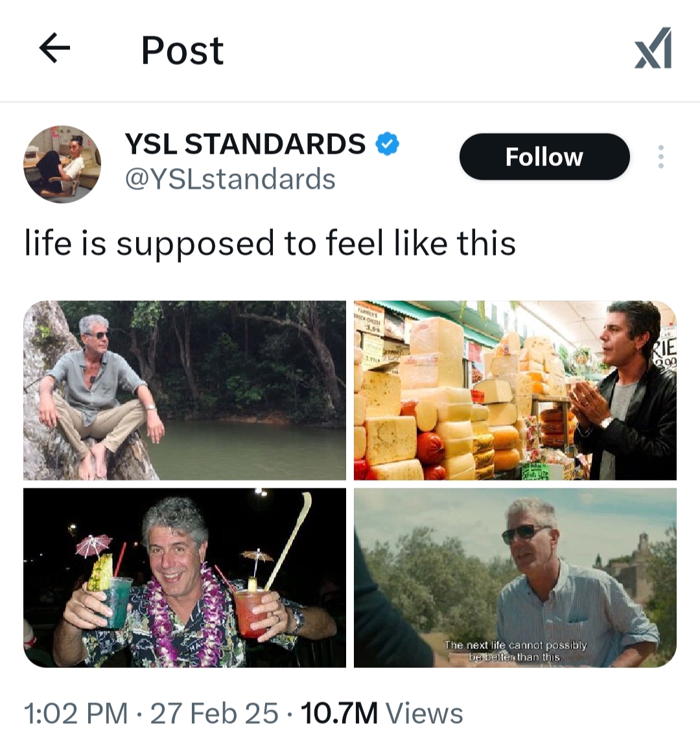Open the 10.7M view count
This screenshot has width=700, height=751.
(x=339, y=713)
